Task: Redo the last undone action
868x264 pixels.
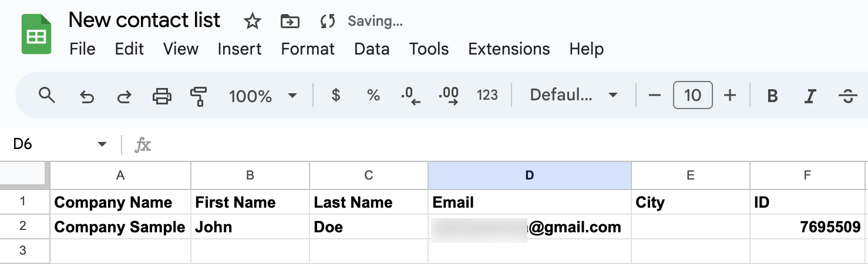Action: pos(124,96)
